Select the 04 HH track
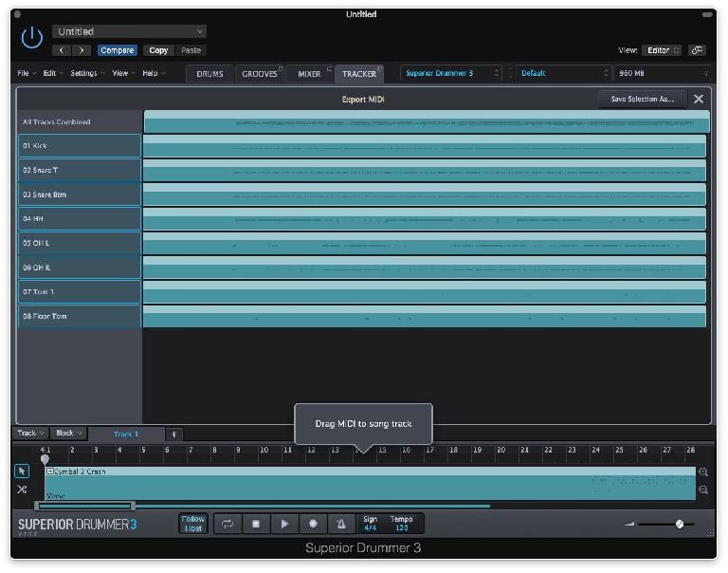728x573 pixels. pyautogui.click(x=80, y=218)
